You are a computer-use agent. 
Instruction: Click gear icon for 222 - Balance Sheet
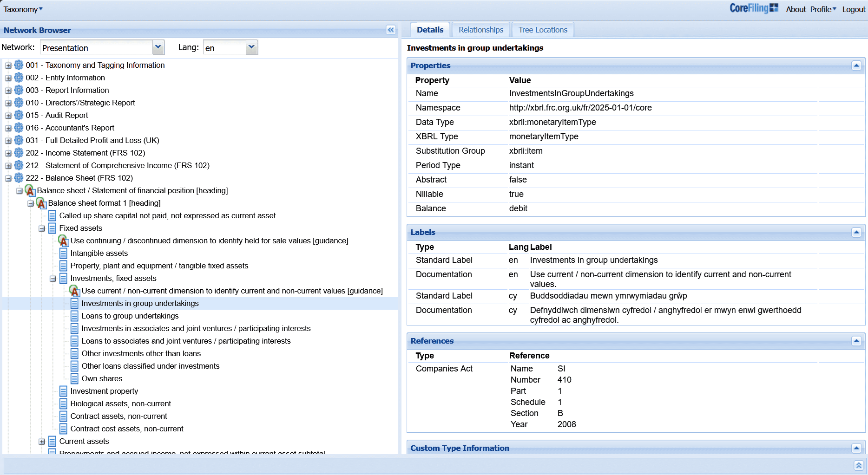[19, 178]
